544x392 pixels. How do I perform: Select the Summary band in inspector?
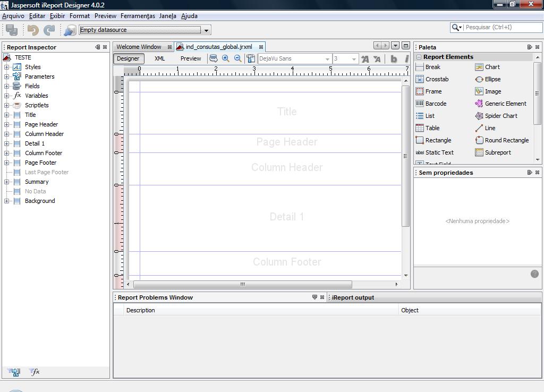[x=37, y=182]
